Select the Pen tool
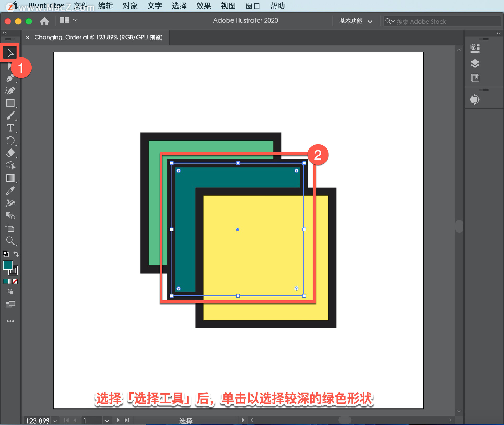 (x=10, y=78)
